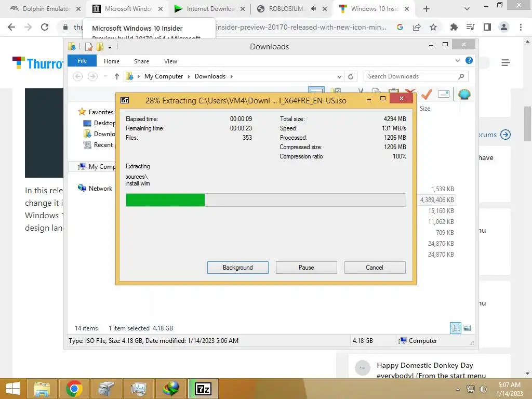Click the Explorer back navigation arrow
This screenshot has width=532, height=399.
(x=78, y=76)
